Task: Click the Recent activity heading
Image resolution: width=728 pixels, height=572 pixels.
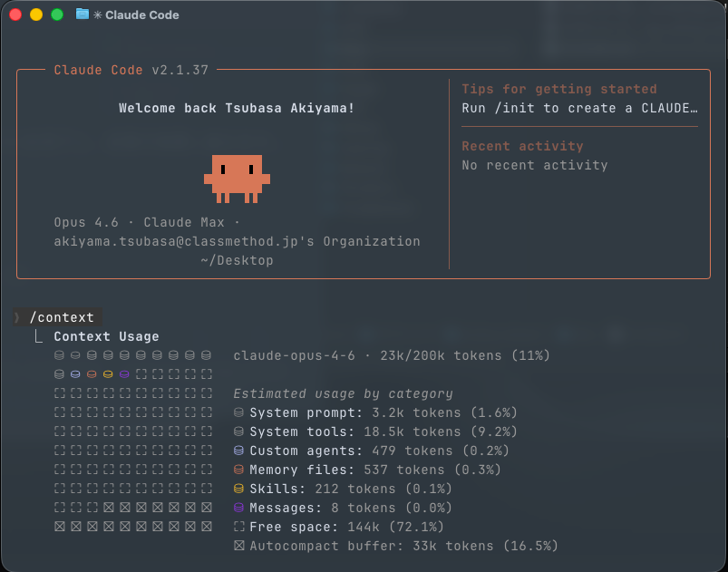Action: tap(522, 146)
